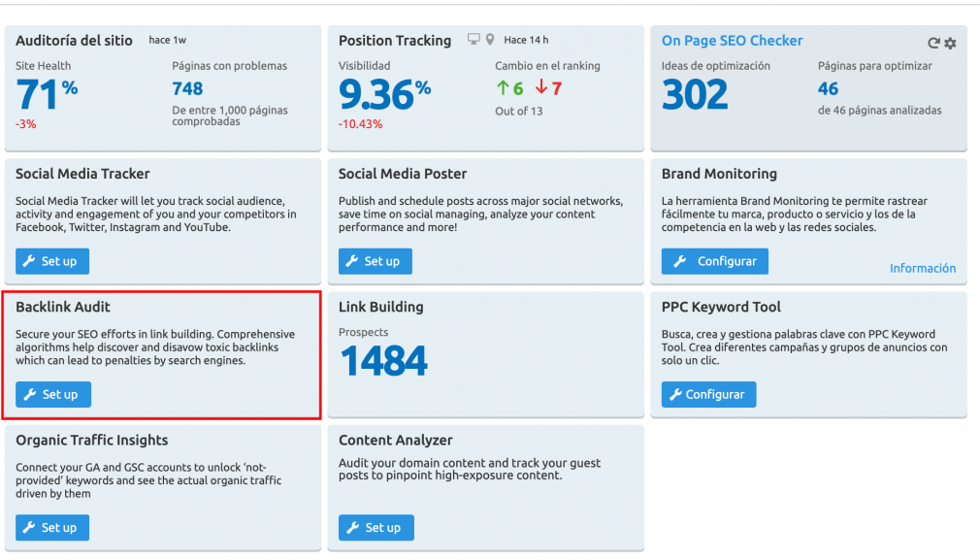
Task: Click the -10.43% visibility change value
Action: 361,124
